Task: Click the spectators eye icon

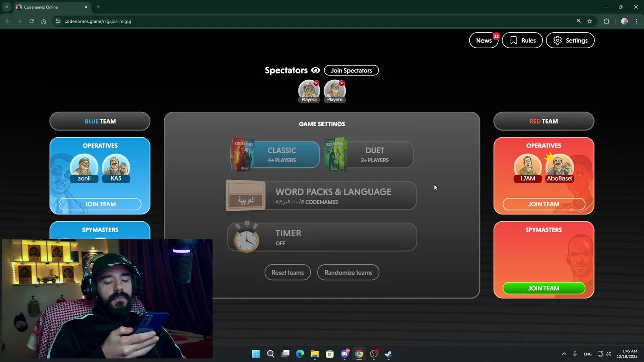Action: click(x=315, y=70)
